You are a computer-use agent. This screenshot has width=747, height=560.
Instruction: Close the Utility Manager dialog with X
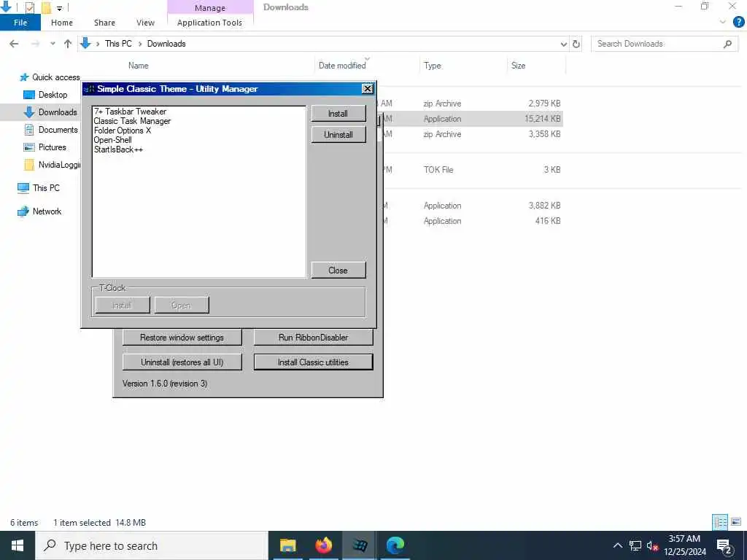click(x=368, y=89)
